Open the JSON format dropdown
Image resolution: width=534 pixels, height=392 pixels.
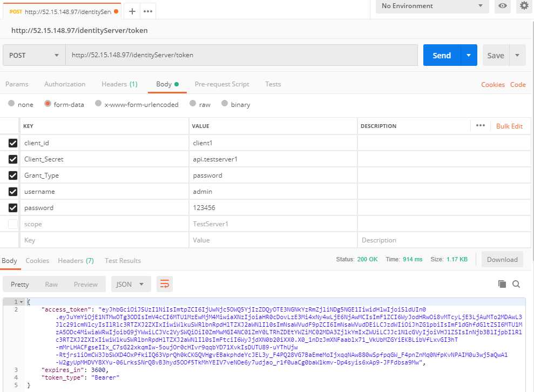(x=131, y=284)
